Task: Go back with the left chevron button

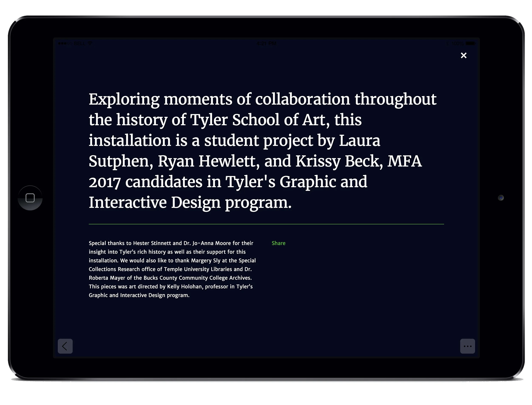Action: click(x=65, y=346)
